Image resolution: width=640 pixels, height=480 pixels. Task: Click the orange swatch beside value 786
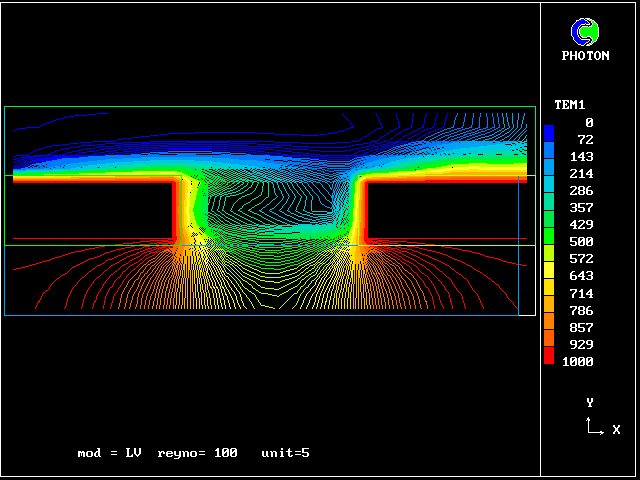(x=549, y=307)
